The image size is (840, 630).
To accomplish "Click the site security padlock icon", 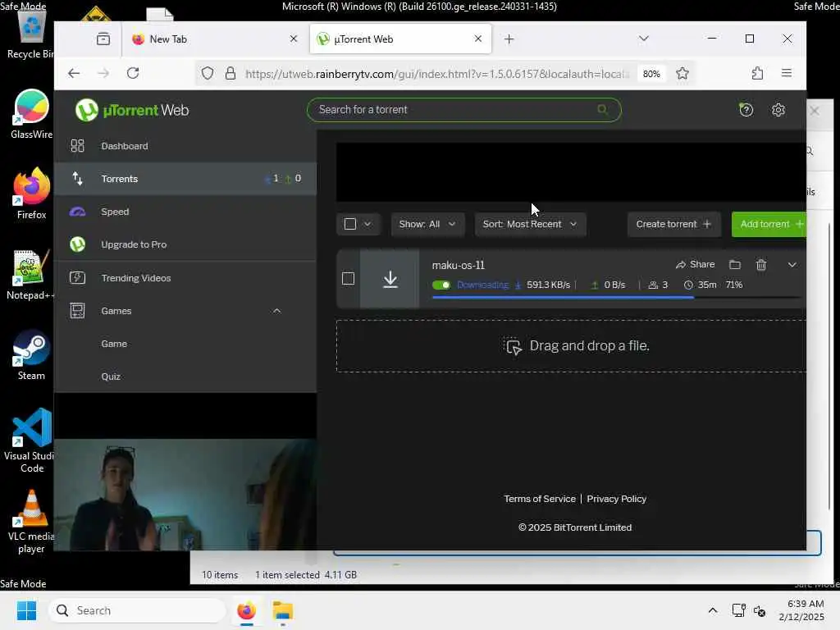I will 231,73.
